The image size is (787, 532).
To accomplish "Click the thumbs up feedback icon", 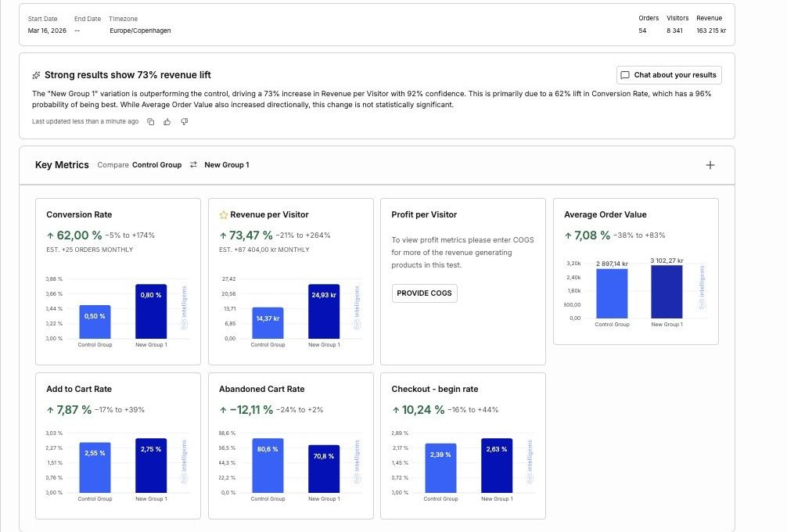I will click(x=167, y=121).
